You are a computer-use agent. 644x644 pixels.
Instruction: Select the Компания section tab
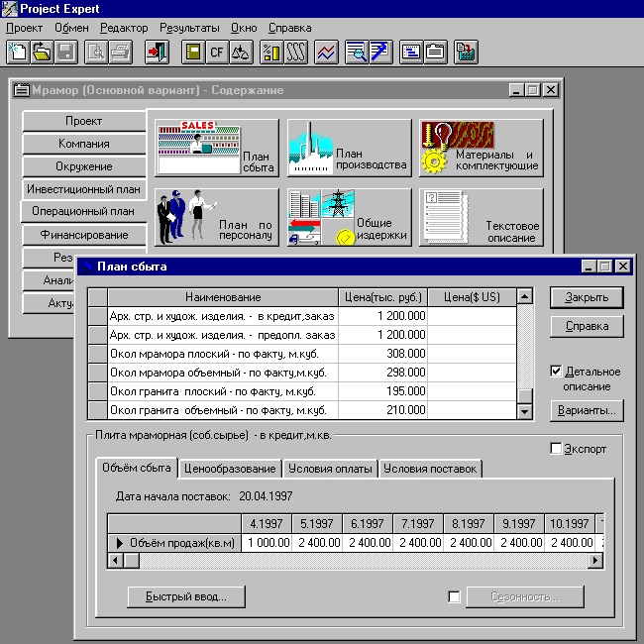84,144
